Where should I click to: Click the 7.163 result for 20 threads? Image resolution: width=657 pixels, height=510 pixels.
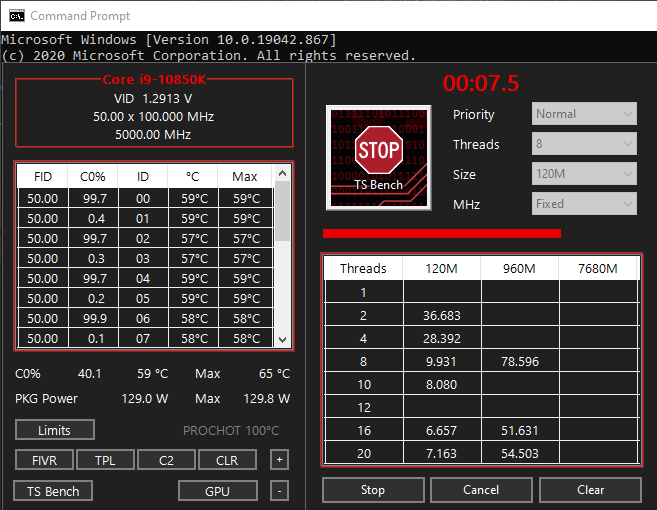(x=442, y=453)
